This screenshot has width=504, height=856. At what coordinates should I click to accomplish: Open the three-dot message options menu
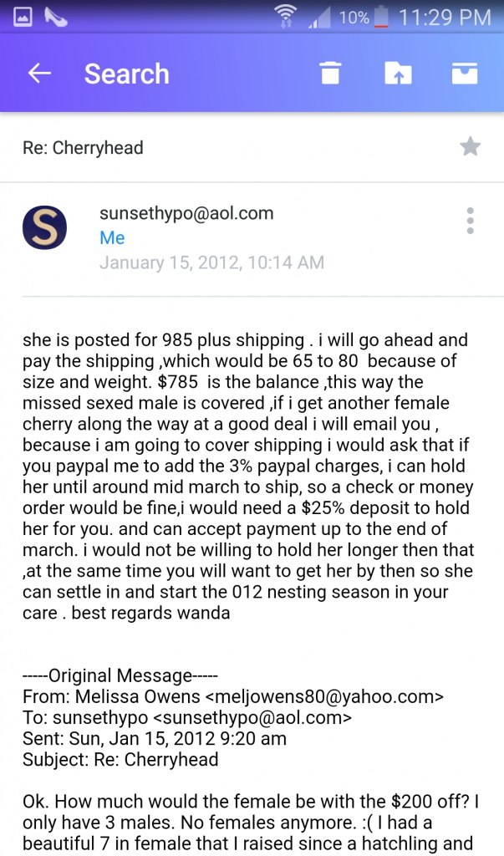(x=470, y=221)
